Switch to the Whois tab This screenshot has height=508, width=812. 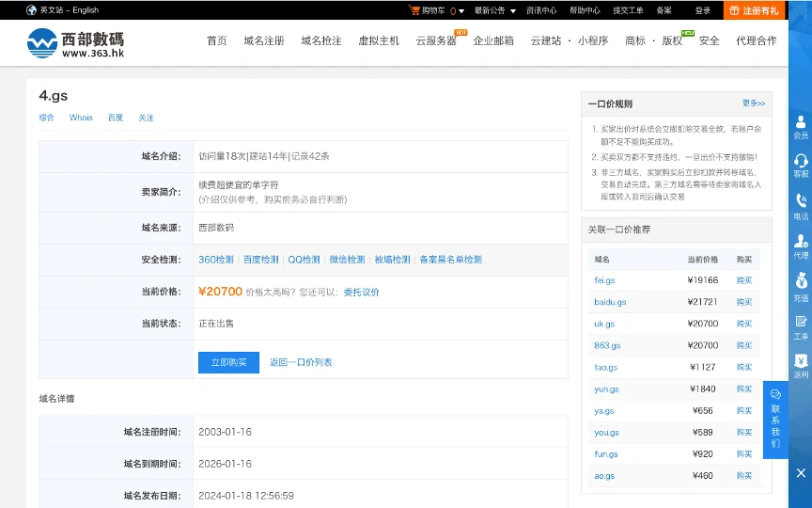pos(81,118)
